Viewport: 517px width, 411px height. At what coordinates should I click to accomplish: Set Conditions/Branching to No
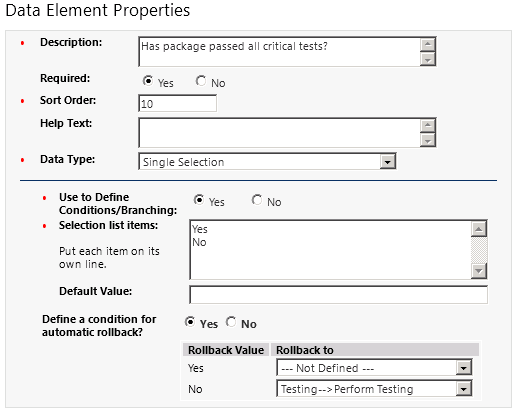(257, 200)
